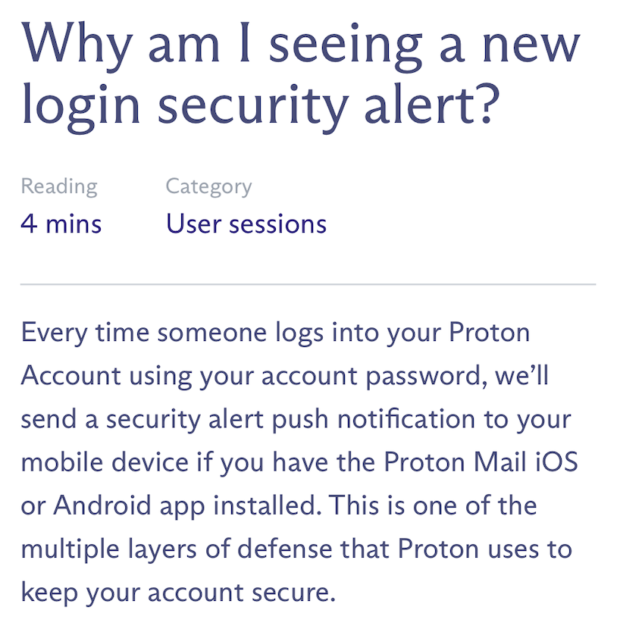Click the word 'security' in the headline
This screenshot has width=620, height=632.
tap(254, 106)
